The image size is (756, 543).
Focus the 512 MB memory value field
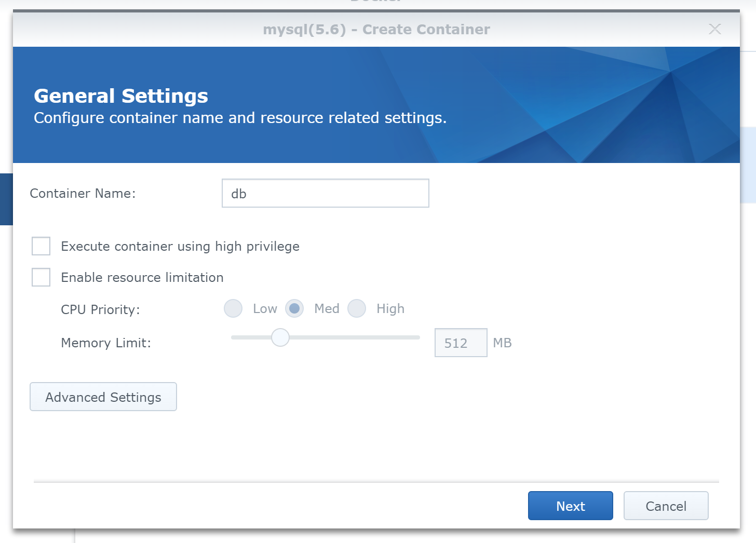tap(460, 343)
